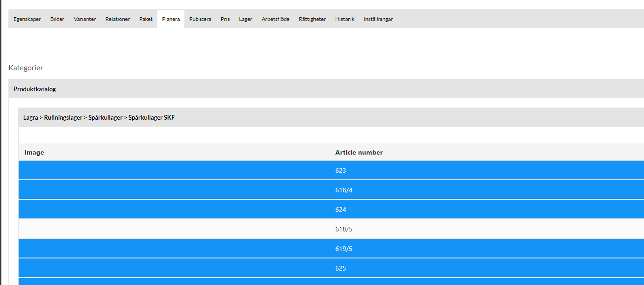Switch to the Bilder tab
Image resolution: width=644 pixels, height=285 pixels.
coord(57,19)
